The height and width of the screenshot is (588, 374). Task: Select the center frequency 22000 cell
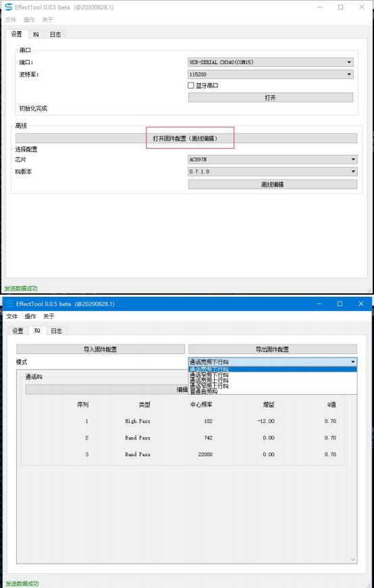pyautogui.click(x=205, y=454)
